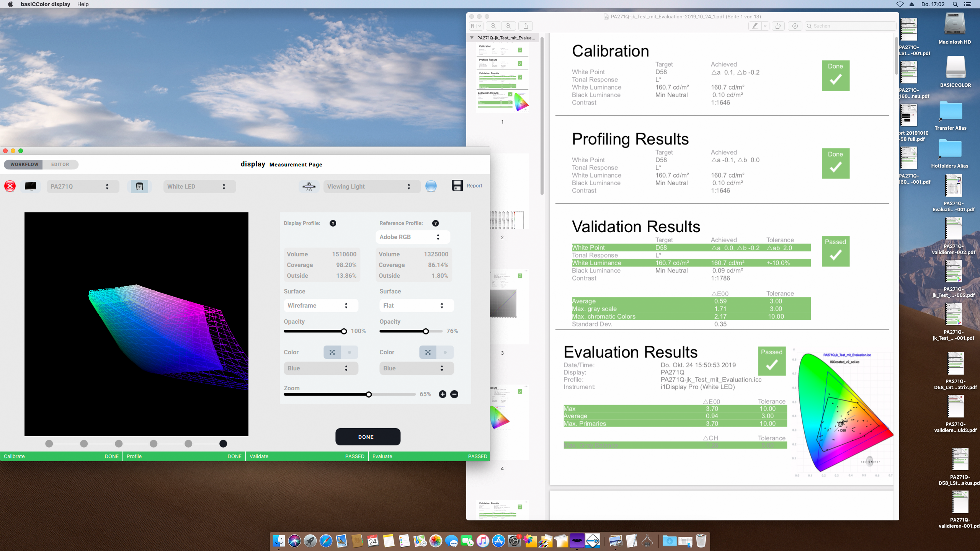Switch to the EDITOR tab

(x=60, y=165)
